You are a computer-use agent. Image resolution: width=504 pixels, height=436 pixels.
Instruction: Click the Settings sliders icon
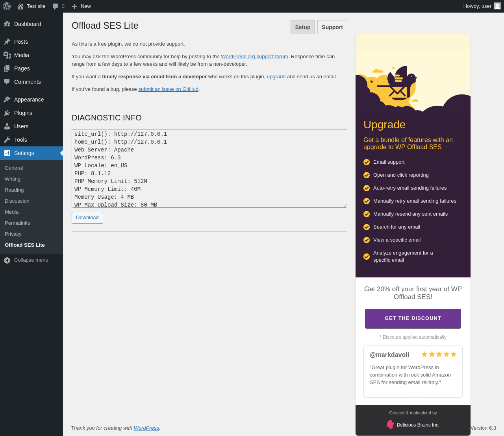point(7,153)
